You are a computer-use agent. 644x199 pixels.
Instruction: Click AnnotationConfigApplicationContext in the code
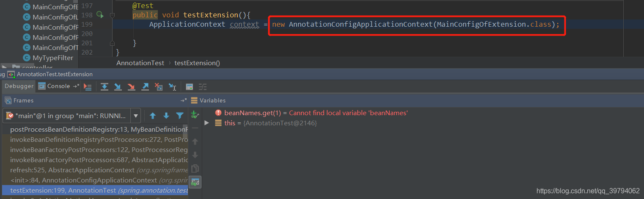[361, 24]
